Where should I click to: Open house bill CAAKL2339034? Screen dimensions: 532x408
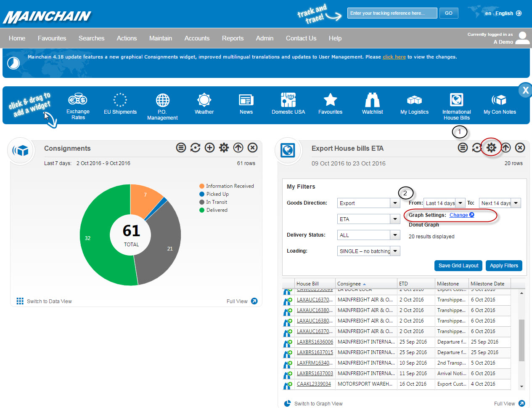tap(314, 384)
